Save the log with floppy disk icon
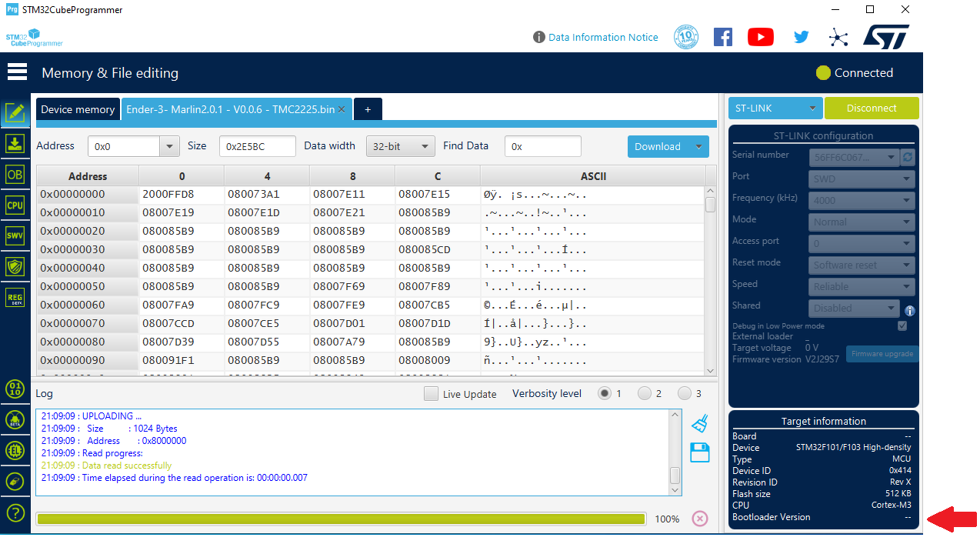This screenshot has height=544, width=980. [700, 452]
